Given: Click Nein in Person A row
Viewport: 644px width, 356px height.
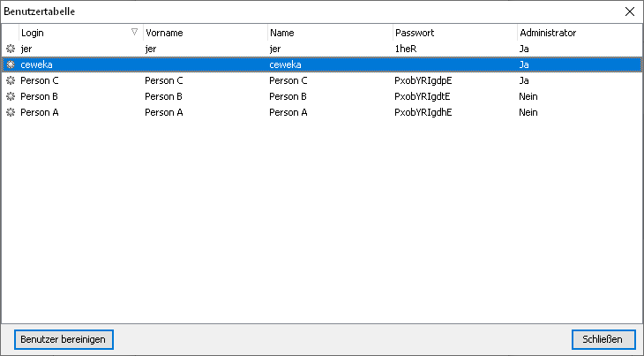Looking at the screenshot, I should click(528, 112).
